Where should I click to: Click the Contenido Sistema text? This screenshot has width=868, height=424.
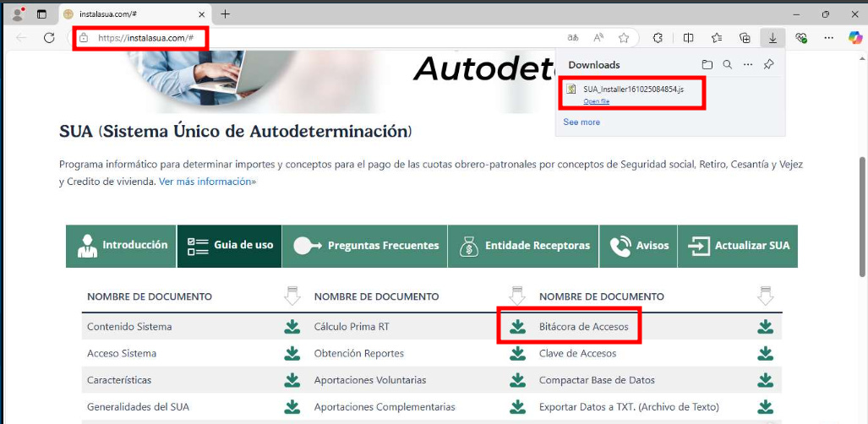[129, 327]
